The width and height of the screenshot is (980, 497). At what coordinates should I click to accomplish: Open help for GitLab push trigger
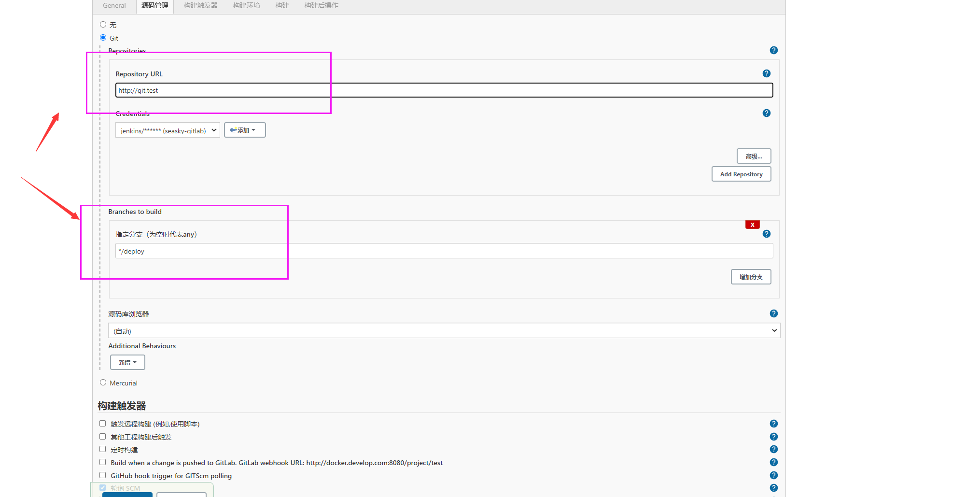tap(773, 462)
